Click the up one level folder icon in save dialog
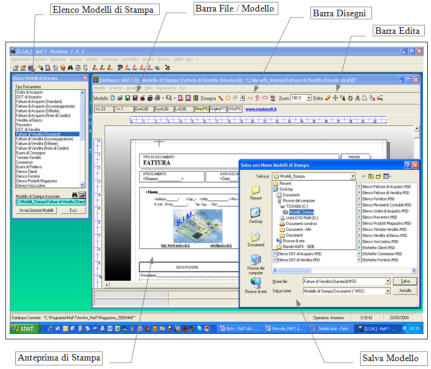Viewport: 431px width, 369px height. pos(371,176)
